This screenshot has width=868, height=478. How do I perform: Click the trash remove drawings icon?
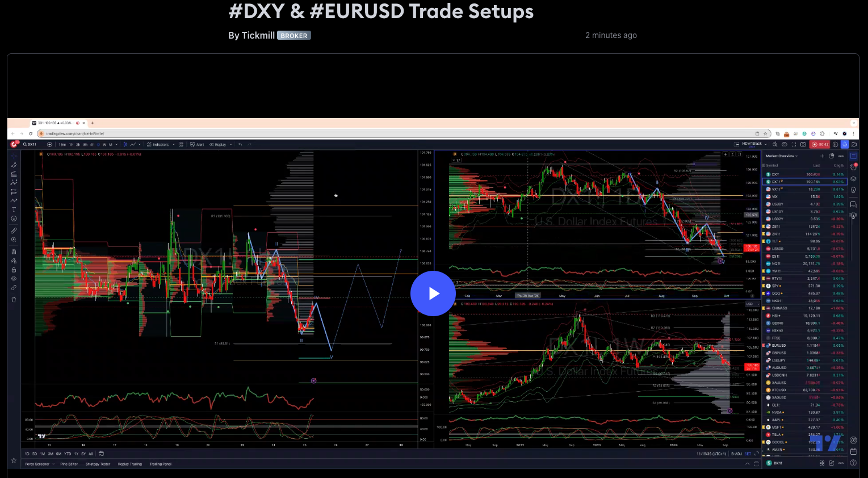14,299
